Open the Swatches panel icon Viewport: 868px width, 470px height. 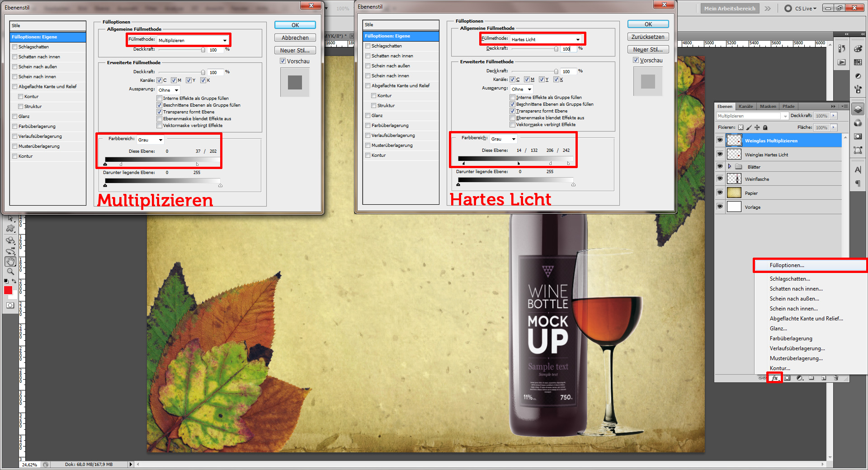tap(858, 62)
